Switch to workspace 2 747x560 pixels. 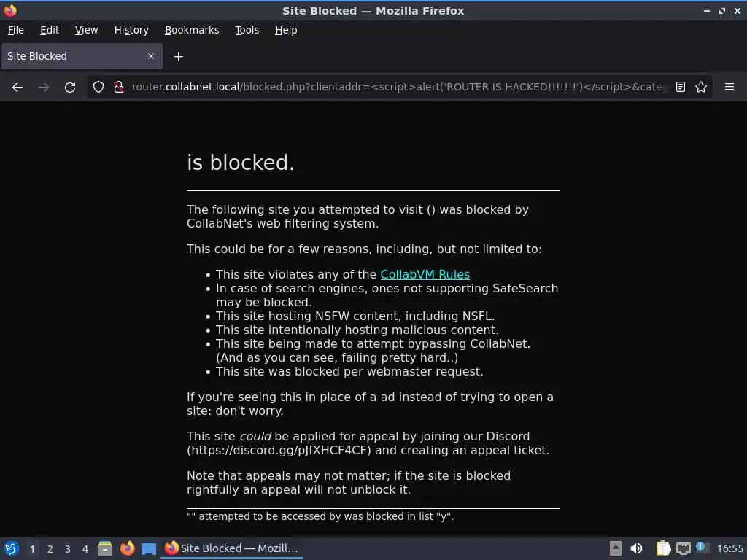pyautogui.click(x=50, y=549)
